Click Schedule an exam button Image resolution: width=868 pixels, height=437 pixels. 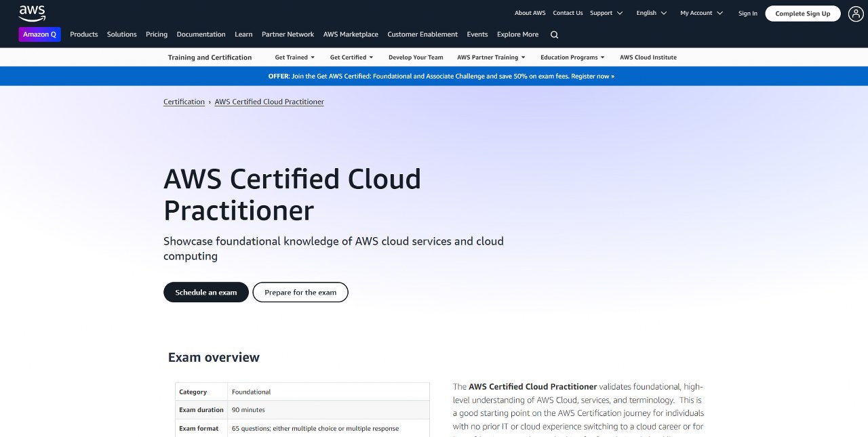tap(206, 293)
